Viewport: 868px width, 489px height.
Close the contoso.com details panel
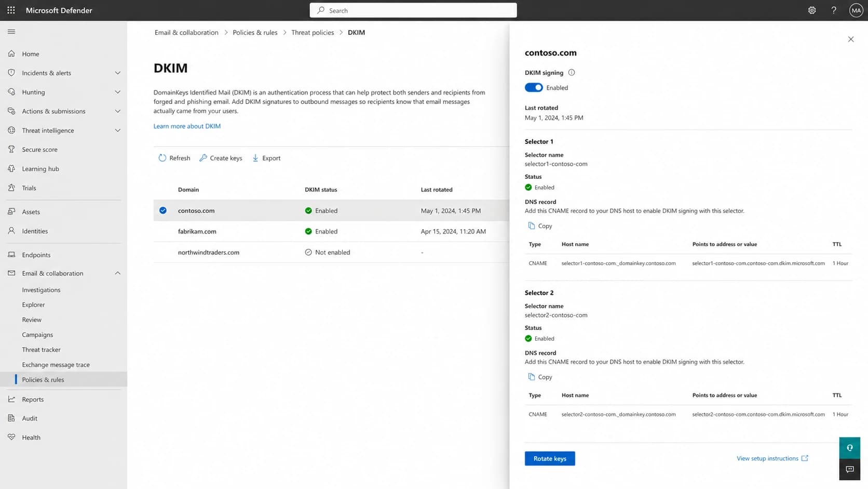851,39
